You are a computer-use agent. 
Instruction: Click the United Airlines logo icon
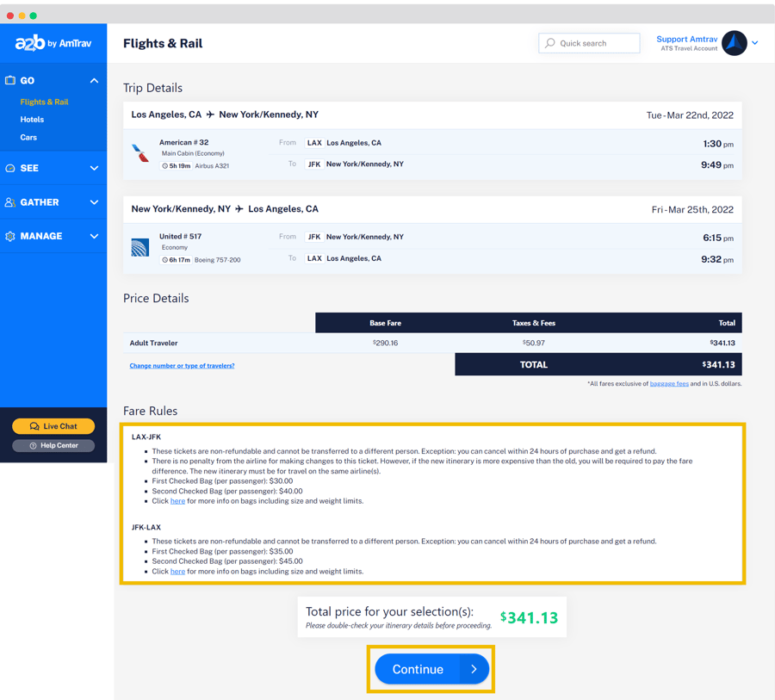coord(139,248)
